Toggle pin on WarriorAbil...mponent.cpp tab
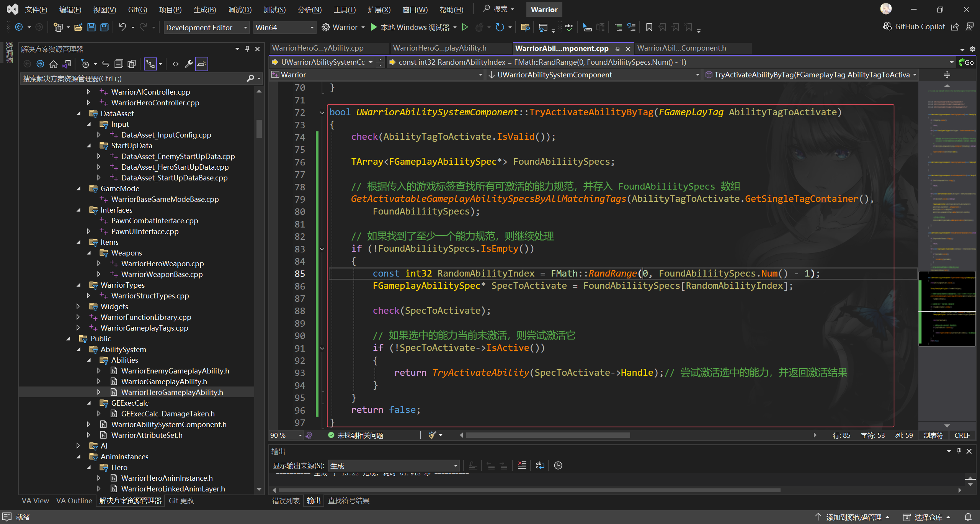Screen dimensions: 980x524 coord(617,49)
